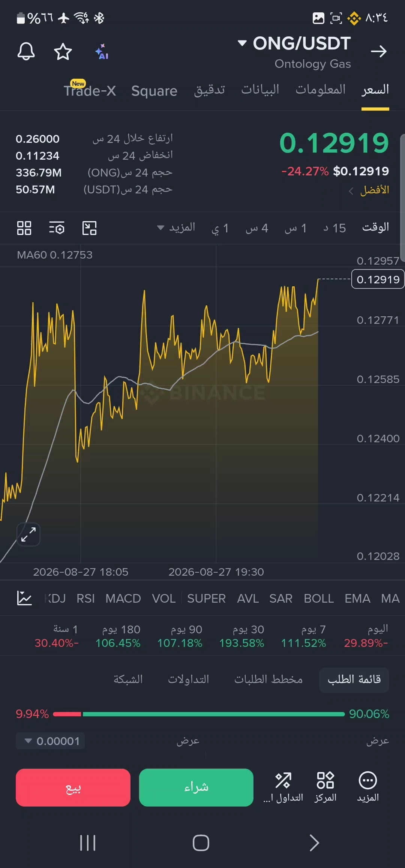405x868 pixels.
Task: Tap the green شراء buy button
Action: (196, 787)
